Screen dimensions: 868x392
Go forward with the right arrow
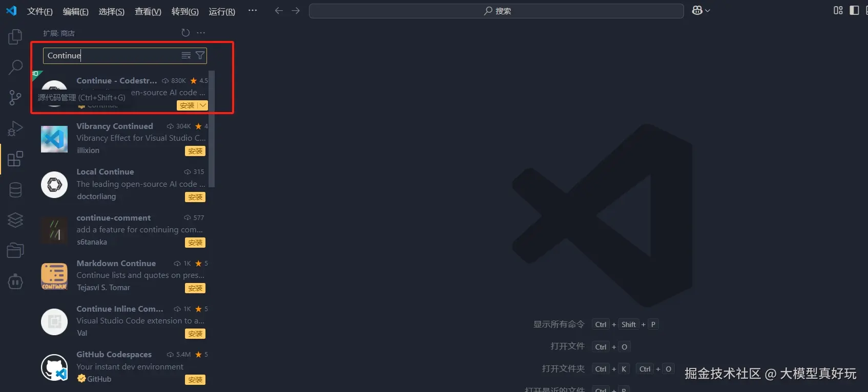point(296,11)
